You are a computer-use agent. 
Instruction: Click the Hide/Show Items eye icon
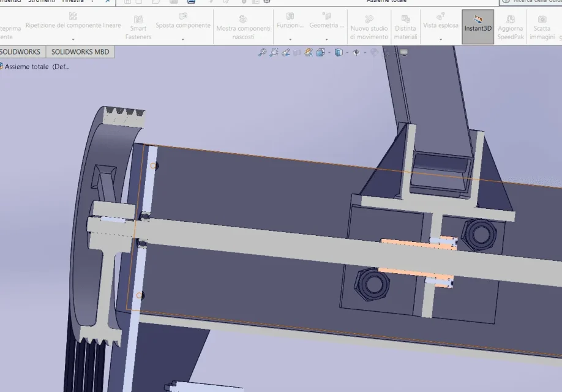click(356, 53)
